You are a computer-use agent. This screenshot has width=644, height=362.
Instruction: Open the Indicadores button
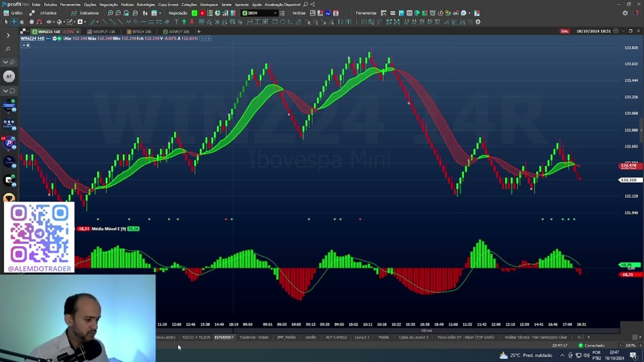click(85, 13)
